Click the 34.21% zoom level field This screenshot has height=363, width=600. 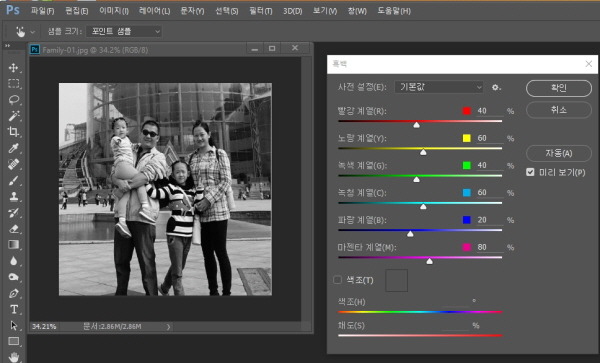click(x=44, y=327)
